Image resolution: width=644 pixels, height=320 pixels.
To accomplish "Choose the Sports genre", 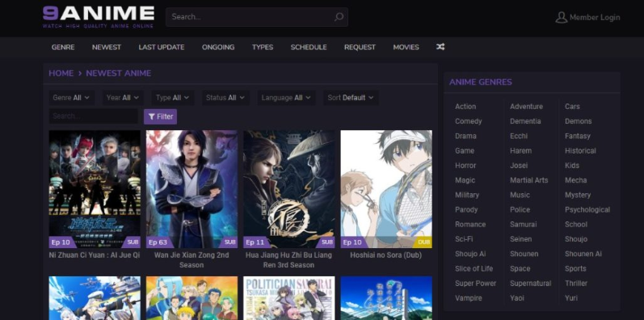I will pyautogui.click(x=575, y=268).
